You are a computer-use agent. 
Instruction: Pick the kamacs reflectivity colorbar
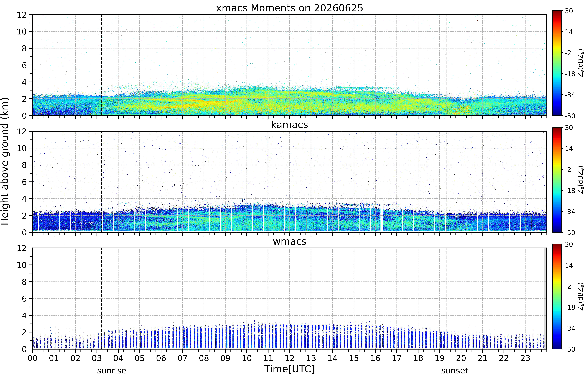pyautogui.click(x=557, y=180)
